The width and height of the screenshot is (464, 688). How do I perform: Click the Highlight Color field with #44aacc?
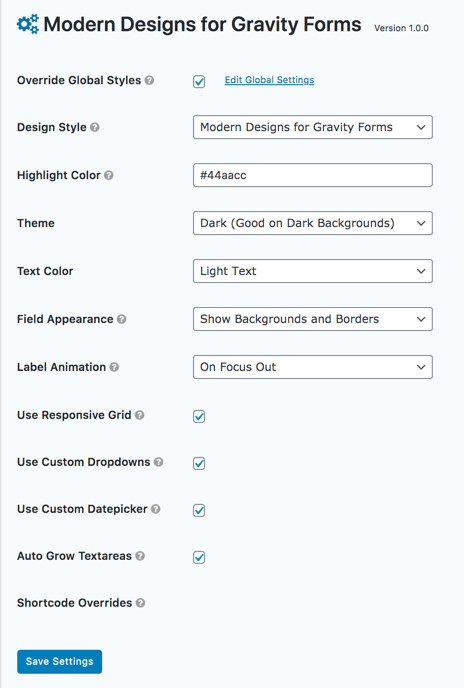pos(313,175)
